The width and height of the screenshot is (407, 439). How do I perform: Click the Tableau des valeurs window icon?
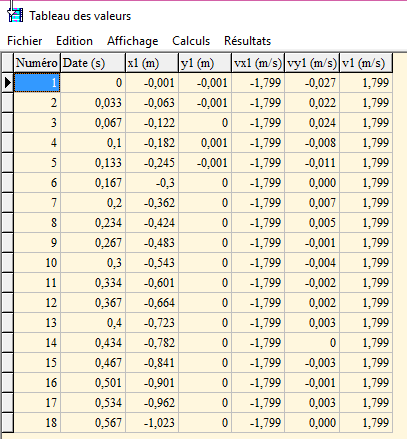click(15, 15)
